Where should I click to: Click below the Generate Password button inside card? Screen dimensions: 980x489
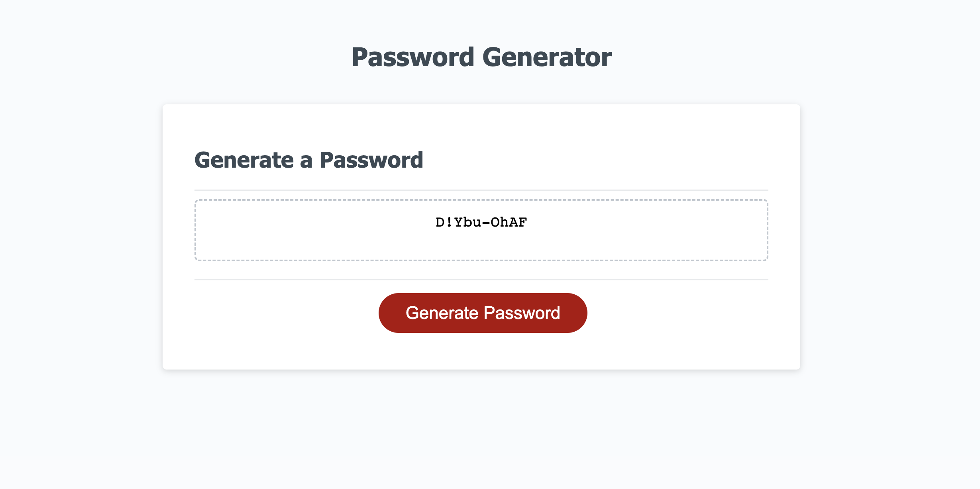pos(482,350)
